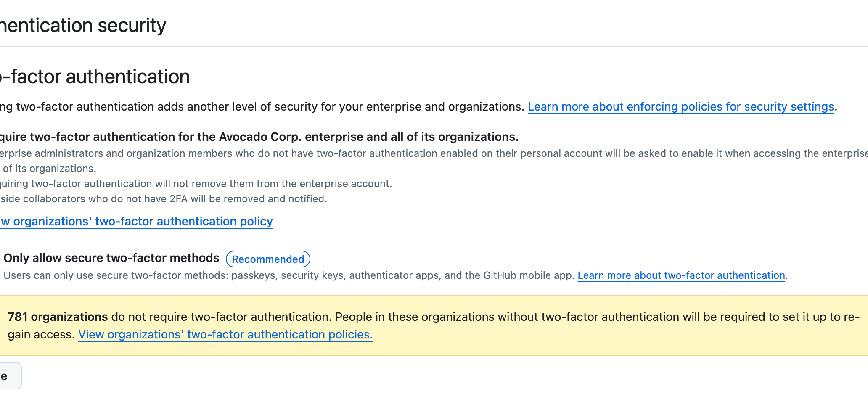Image resolution: width=868 pixels, height=407 pixels.
Task: Click the Authentication security page heading
Action: click(x=83, y=25)
